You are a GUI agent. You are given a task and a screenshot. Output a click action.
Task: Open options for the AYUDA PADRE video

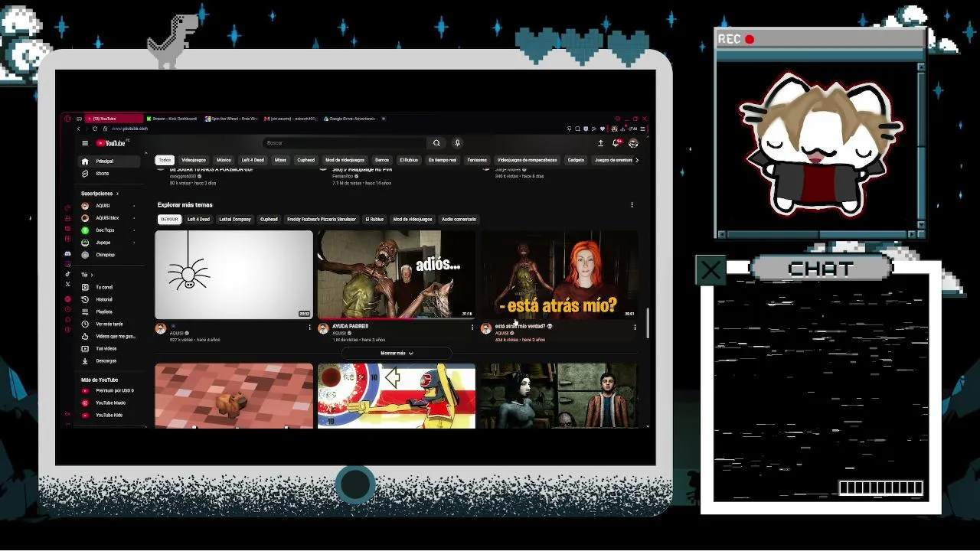pyautogui.click(x=472, y=328)
